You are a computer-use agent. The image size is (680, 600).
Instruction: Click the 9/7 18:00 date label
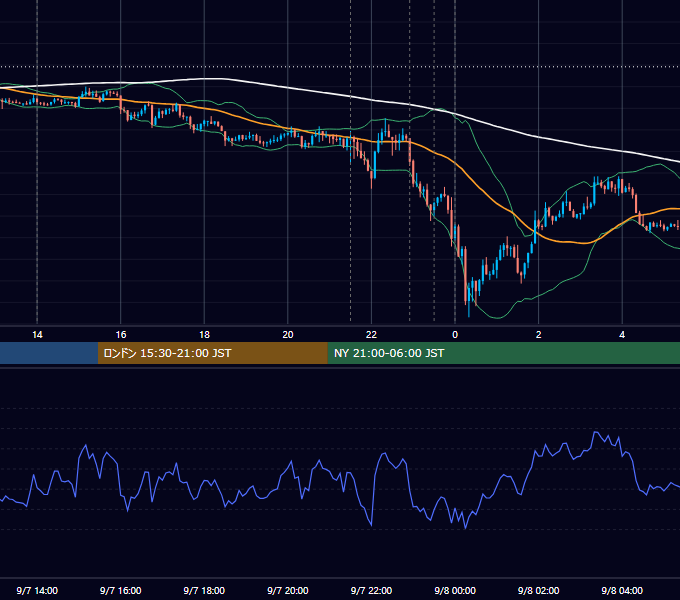point(204,590)
